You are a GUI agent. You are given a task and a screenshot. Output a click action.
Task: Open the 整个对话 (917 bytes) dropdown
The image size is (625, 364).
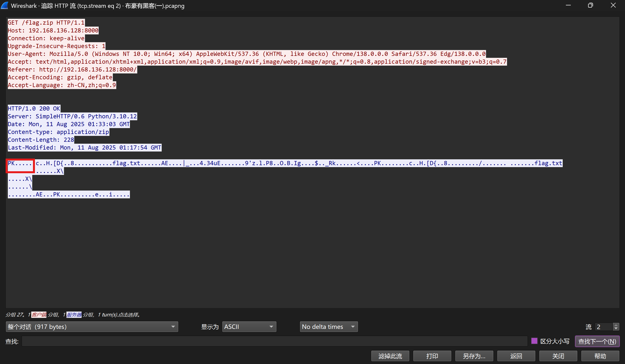(92, 327)
